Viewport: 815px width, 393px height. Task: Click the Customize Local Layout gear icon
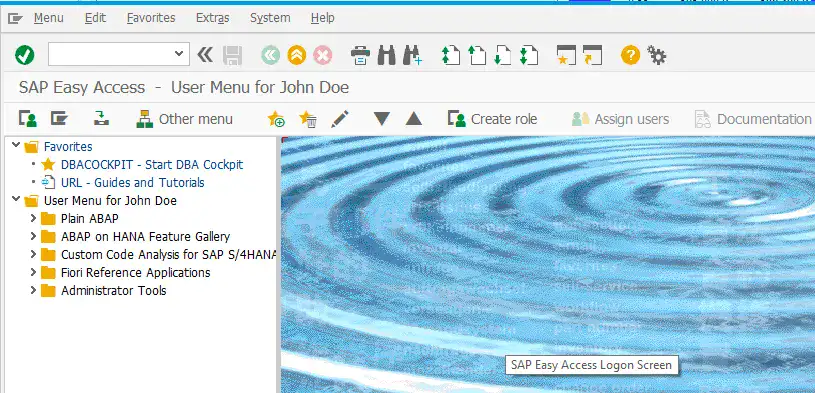point(656,55)
